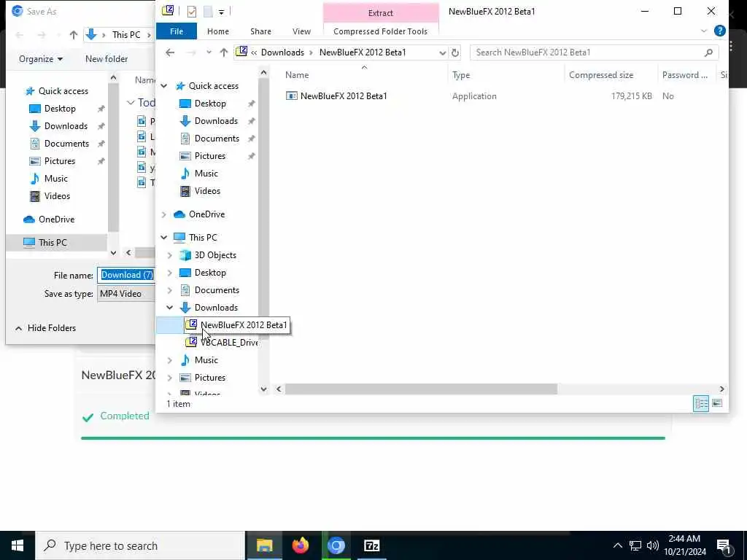Viewport: 747px width, 560px height.
Task: Expand the ribbon with the chevron
Action: pos(704,31)
